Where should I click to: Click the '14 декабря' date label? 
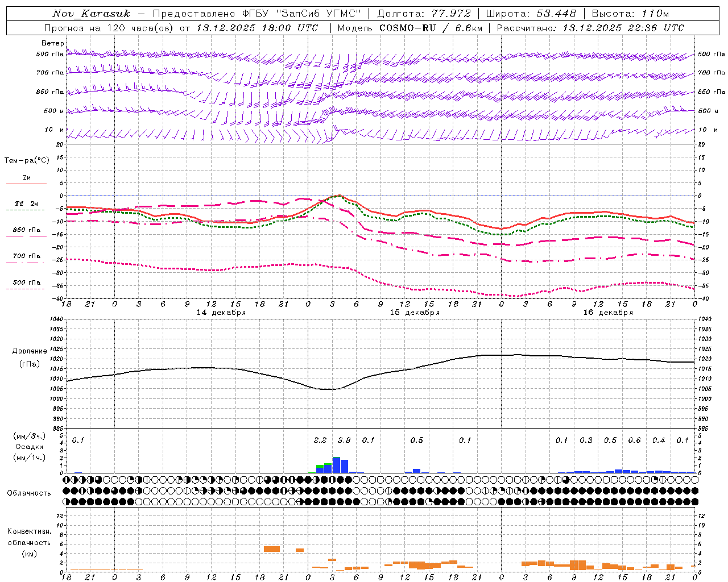click(221, 313)
